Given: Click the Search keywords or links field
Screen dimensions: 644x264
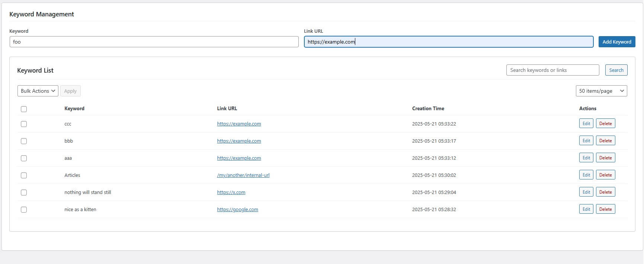Looking at the screenshot, I should pyautogui.click(x=552, y=70).
